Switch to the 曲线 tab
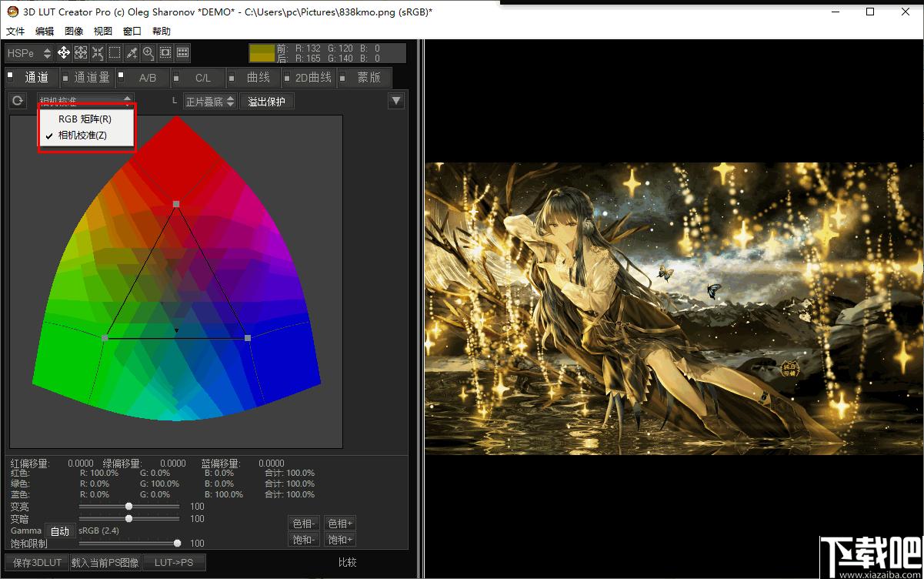Viewport: 924px width, 579px height. point(255,77)
